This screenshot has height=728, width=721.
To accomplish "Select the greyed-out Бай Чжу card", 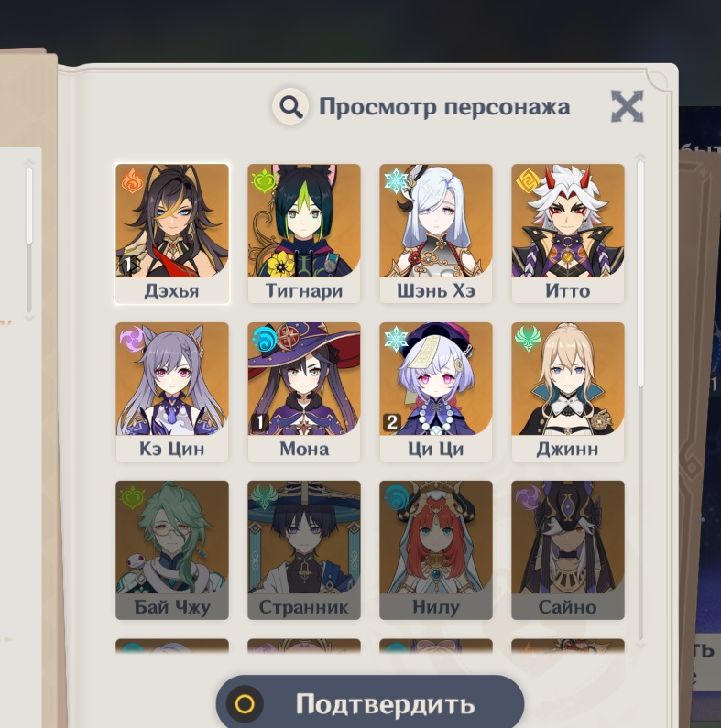I will coord(172,550).
